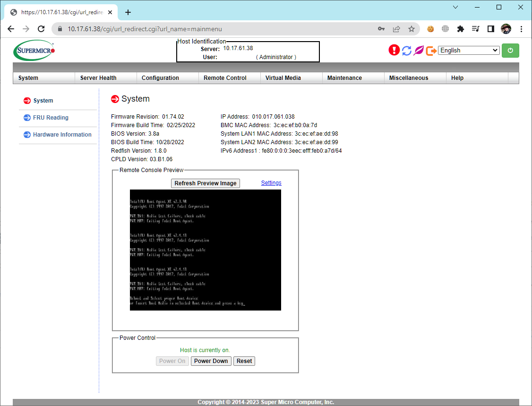Screen dimensions: 532x406
Task: Open the Extensions puzzle piece menu
Action: click(x=460, y=29)
